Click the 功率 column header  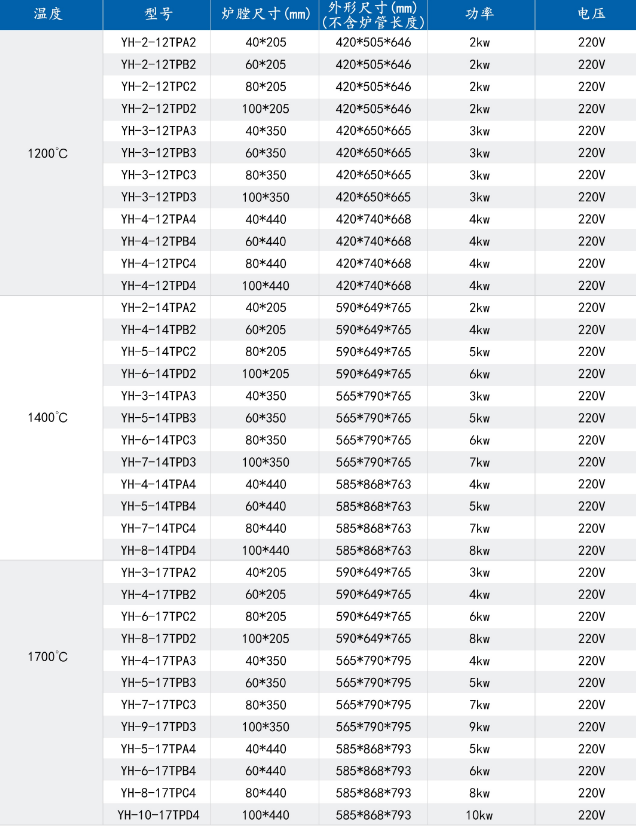[479, 15]
